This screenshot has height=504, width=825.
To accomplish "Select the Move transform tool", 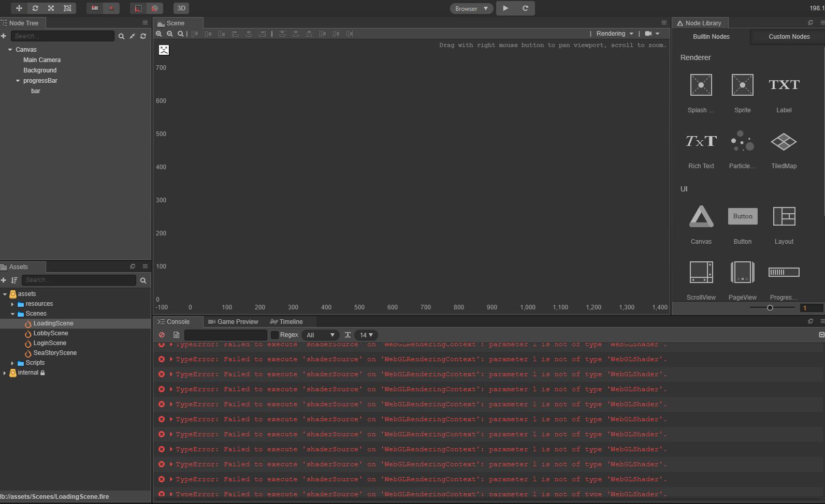I will click(x=19, y=8).
